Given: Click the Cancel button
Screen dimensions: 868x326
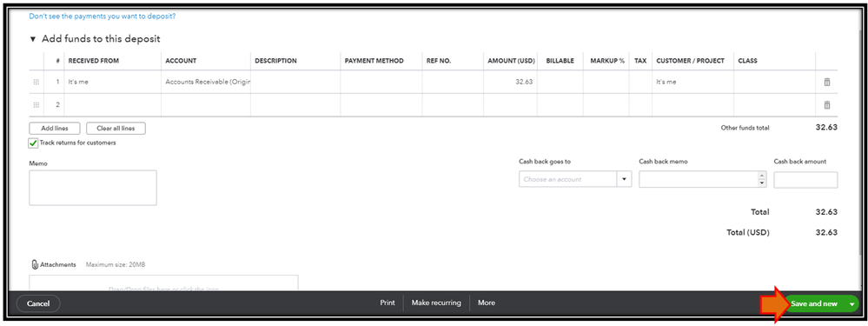Looking at the screenshot, I should 38,303.
